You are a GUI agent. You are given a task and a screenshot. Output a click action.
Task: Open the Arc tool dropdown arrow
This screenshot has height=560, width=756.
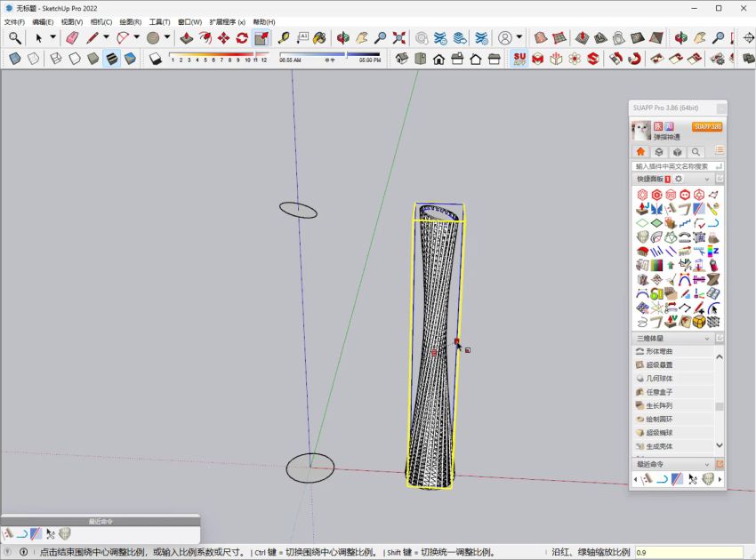pyautogui.click(x=137, y=37)
